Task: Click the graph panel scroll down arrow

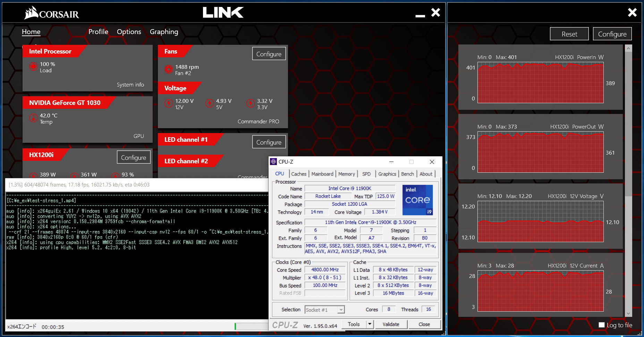Action: (x=628, y=313)
